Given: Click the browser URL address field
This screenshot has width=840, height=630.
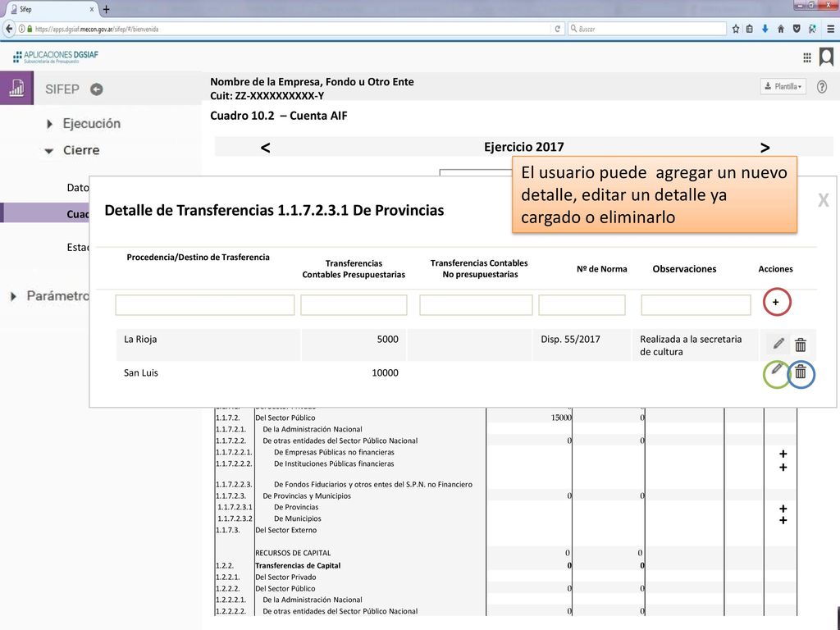Looking at the screenshot, I should tap(290, 29).
